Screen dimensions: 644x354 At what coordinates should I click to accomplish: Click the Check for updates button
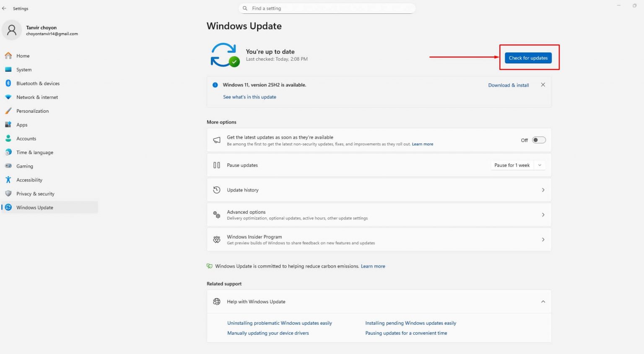point(528,58)
